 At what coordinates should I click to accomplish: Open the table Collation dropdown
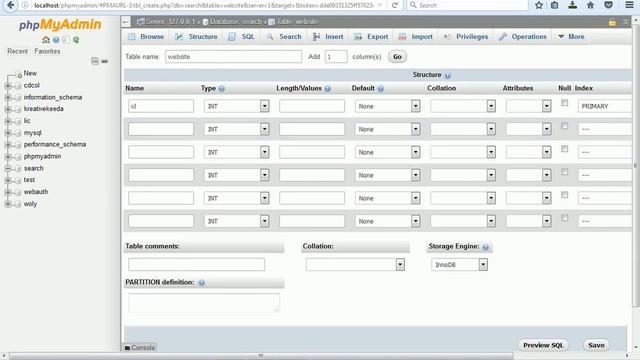[x=355, y=265]
